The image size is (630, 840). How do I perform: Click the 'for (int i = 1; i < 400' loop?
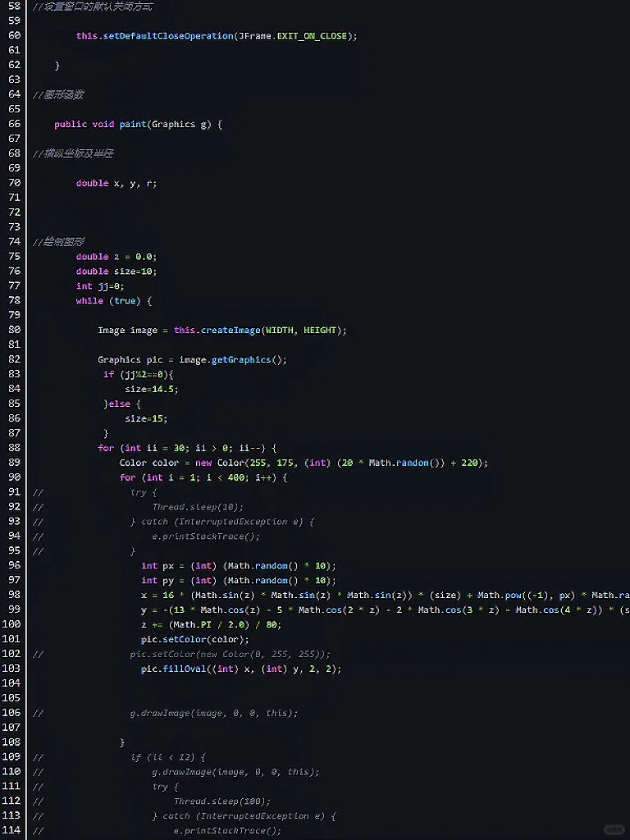click(203, 477)
